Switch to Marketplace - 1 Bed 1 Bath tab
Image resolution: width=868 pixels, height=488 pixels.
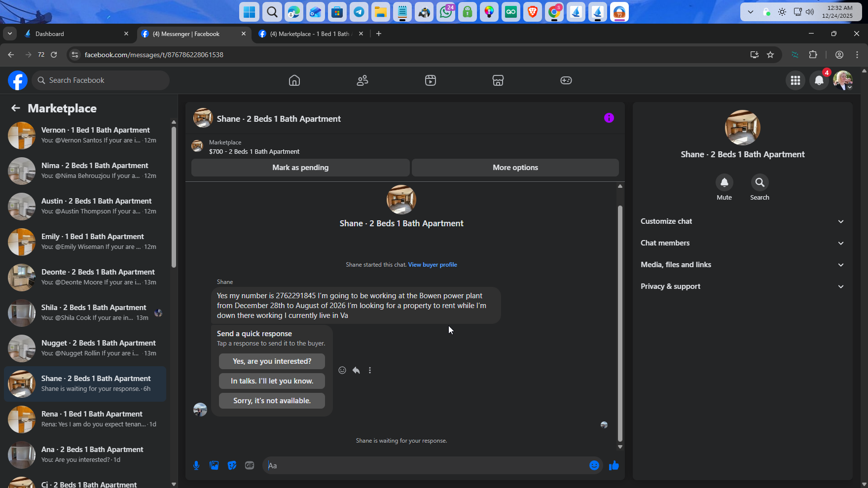coord(311,34)
